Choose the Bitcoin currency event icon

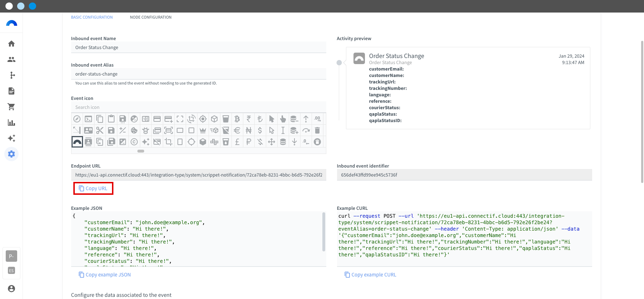(x=237, y=119)
